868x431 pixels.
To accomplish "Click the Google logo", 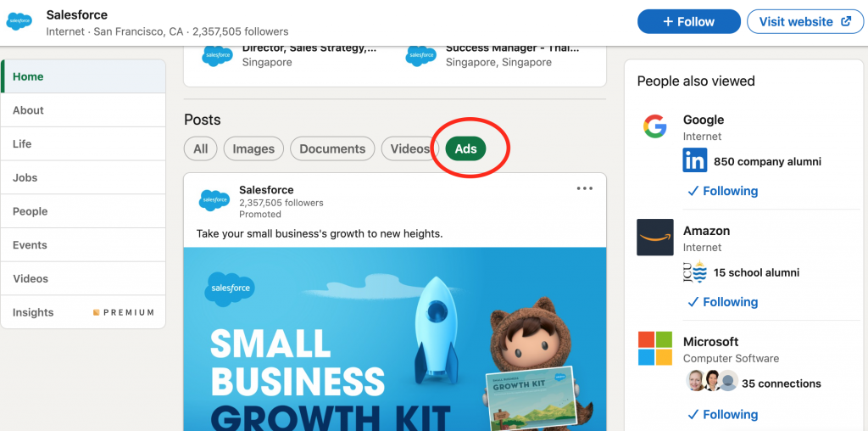I will click(655, 126).
